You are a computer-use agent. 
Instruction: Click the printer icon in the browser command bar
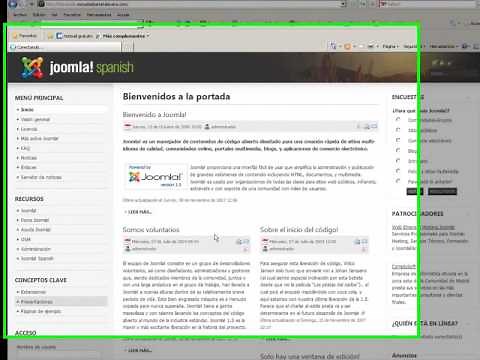(371, 46)
